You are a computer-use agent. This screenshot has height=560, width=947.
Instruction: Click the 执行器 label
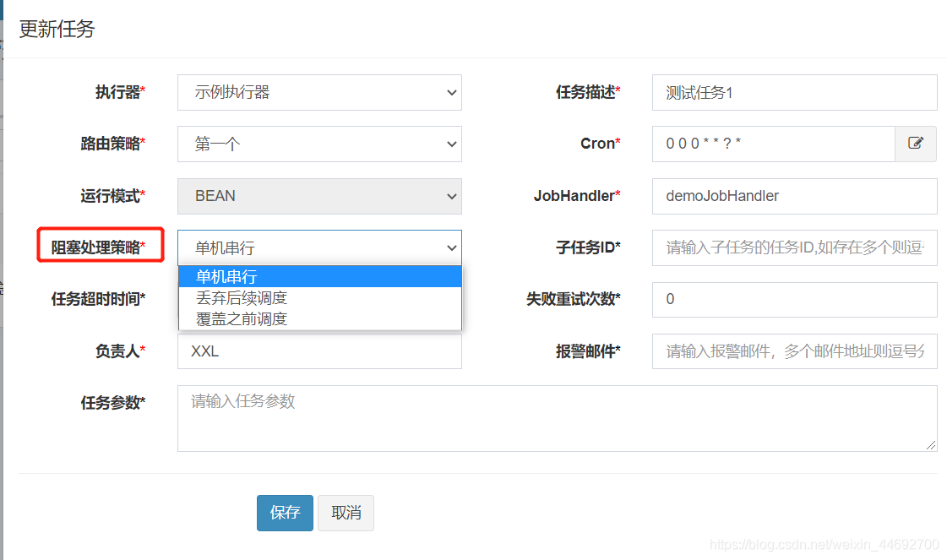[x=120, y=92]
